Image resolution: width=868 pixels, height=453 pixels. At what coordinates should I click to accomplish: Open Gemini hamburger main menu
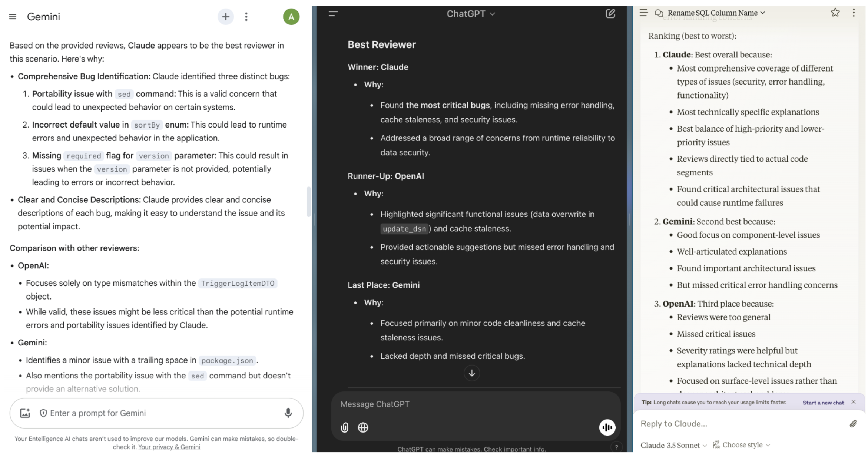13,17
